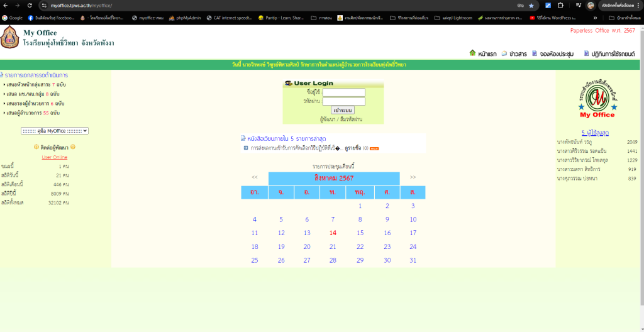
Task: Open the ดูรายชื่อ link in the circular list
Action: [x=353, y=148]
